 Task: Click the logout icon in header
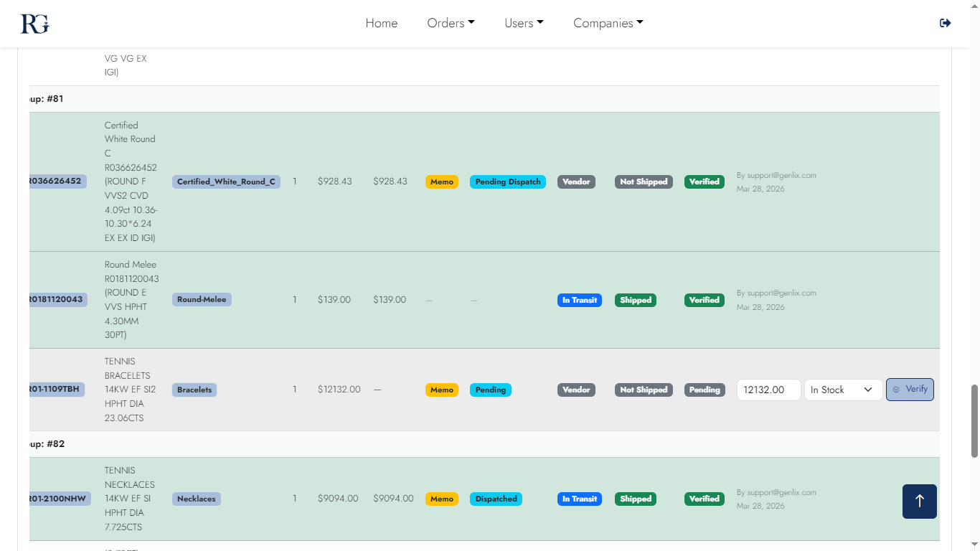tap(945, 23)
